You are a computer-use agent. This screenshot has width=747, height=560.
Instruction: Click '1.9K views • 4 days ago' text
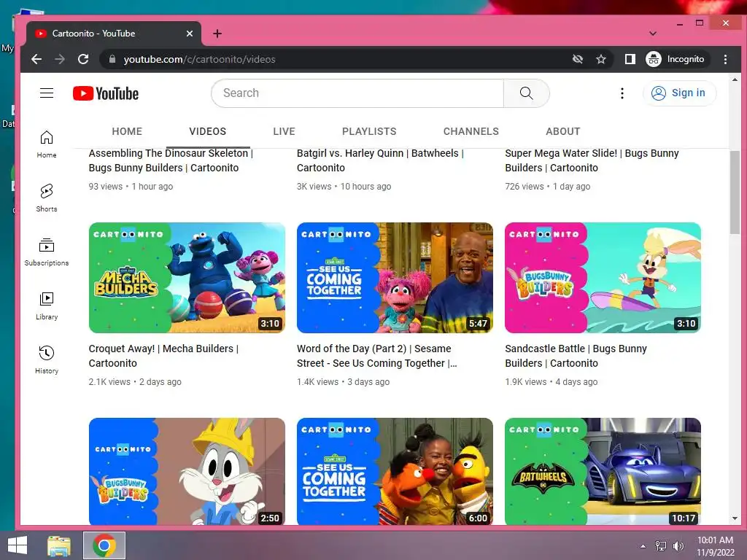click(x=551, y=382)
